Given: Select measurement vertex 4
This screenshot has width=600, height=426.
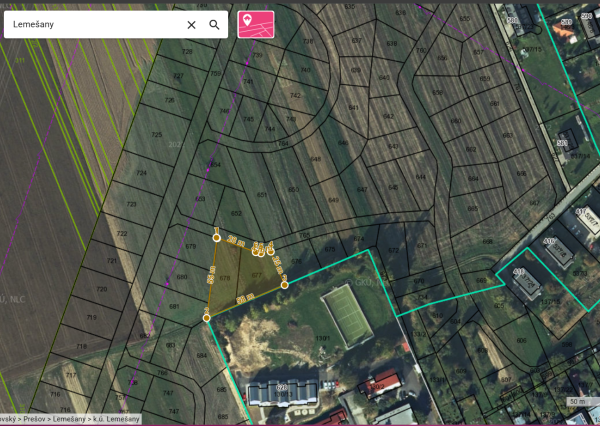Looking at the screenshot, I should point(271,251).
